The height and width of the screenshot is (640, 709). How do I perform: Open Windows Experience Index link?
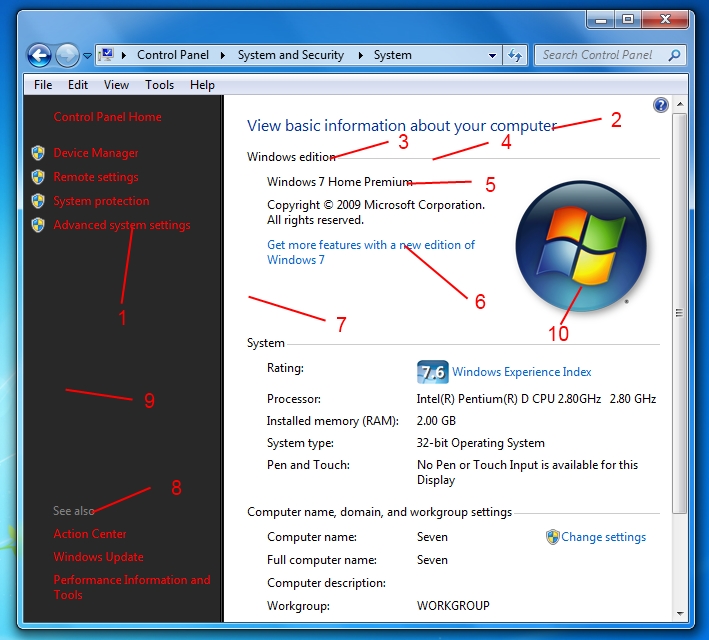click(521, 372)
